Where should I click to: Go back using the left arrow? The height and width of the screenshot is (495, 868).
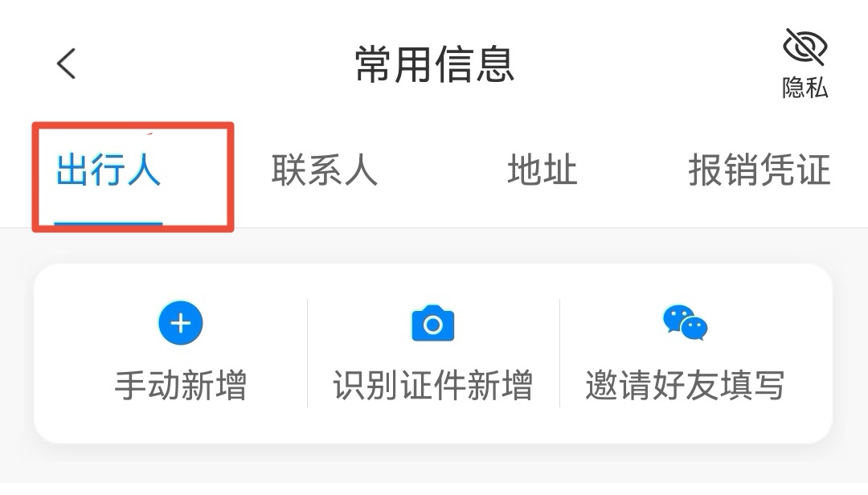click(x=66, y=63)
